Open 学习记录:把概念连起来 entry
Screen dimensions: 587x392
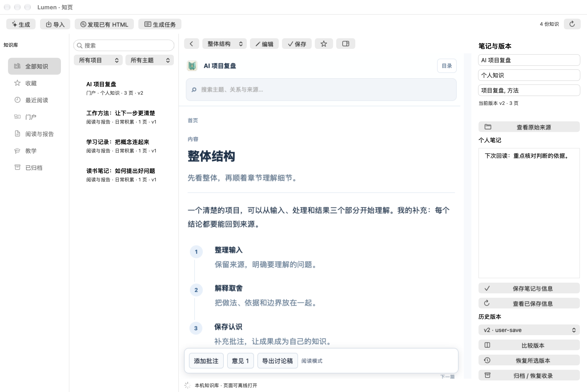click(x=124, y=146)
